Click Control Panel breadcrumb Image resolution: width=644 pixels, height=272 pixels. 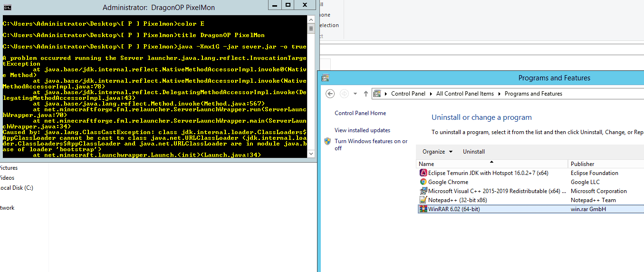408,94
